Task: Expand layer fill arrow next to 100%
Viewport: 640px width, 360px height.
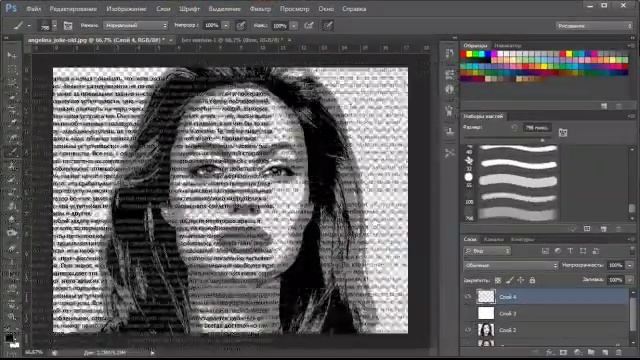Action: (630, 280)
